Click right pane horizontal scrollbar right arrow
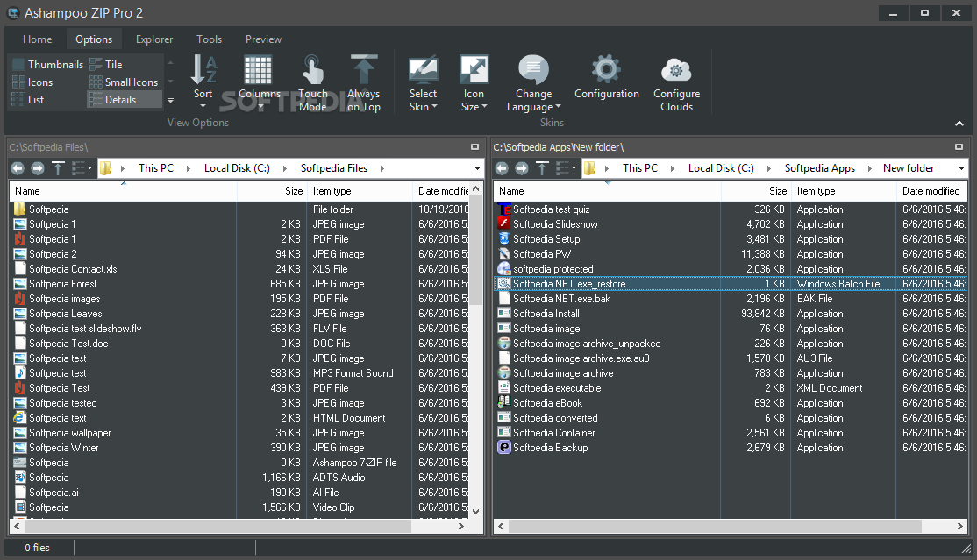977x560 pixels. click(960, 527)
